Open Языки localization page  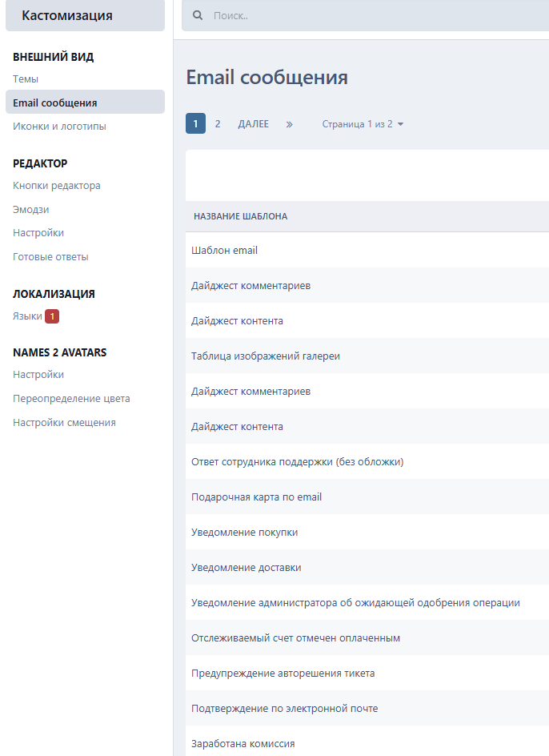tap(27, 316)
